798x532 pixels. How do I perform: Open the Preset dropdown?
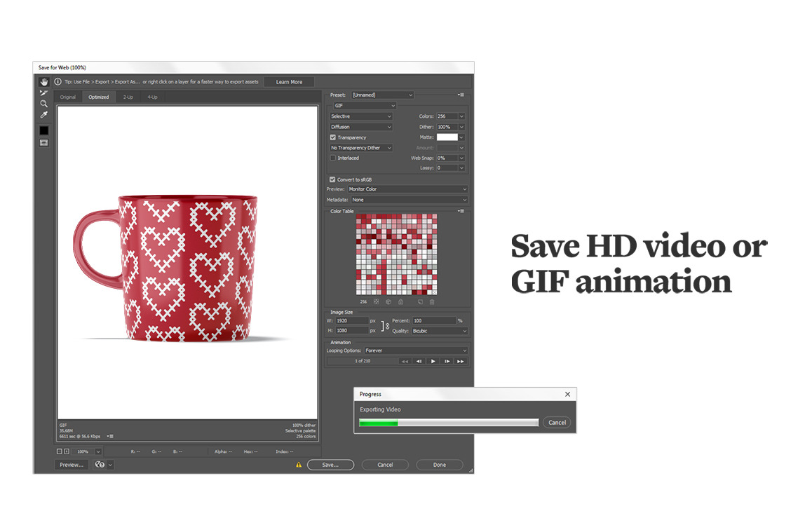(x=383, y=95)
